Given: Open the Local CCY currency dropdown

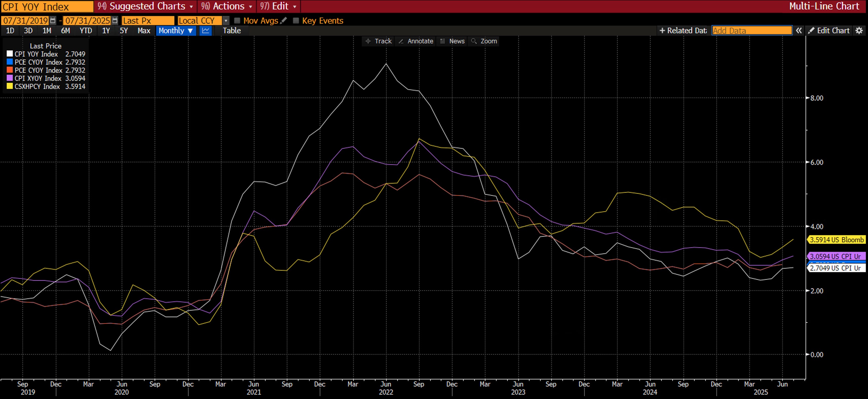Looking at the screenshot, I should click(x=226, y=21).
